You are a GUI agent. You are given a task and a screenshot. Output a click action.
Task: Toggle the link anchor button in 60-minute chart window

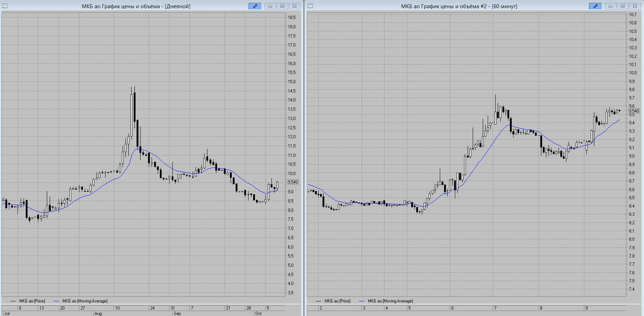(x=595, y=6)
